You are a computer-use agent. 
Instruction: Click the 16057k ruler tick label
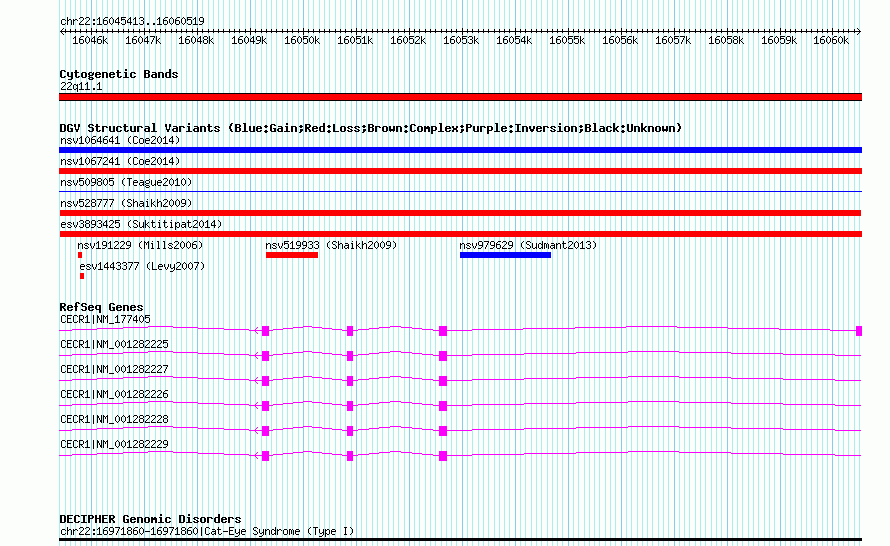coord(673,40)
